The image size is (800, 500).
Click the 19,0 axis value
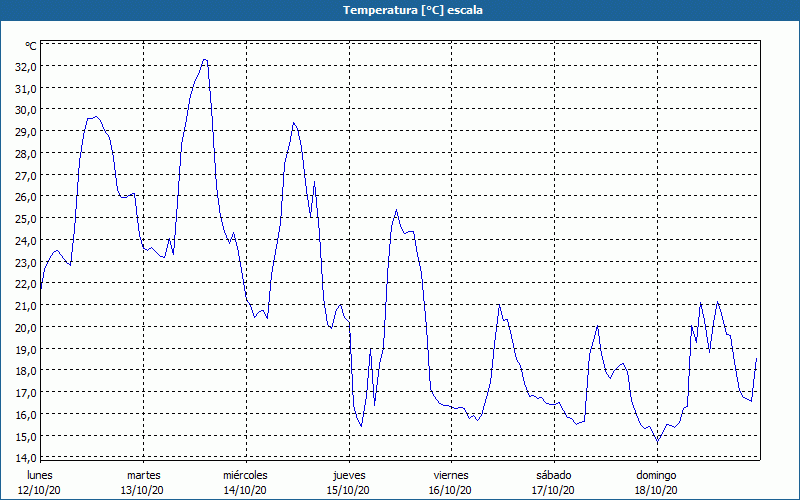[27, 349]
